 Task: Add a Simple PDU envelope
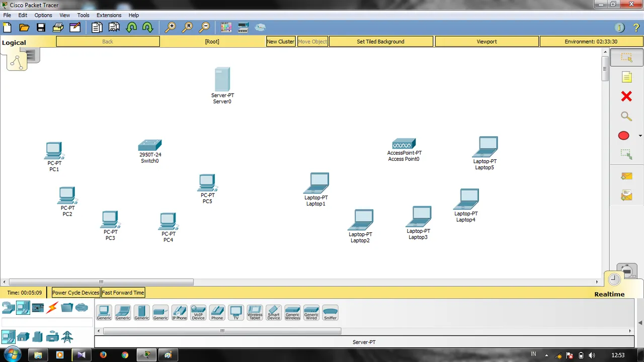pos(626,176)
